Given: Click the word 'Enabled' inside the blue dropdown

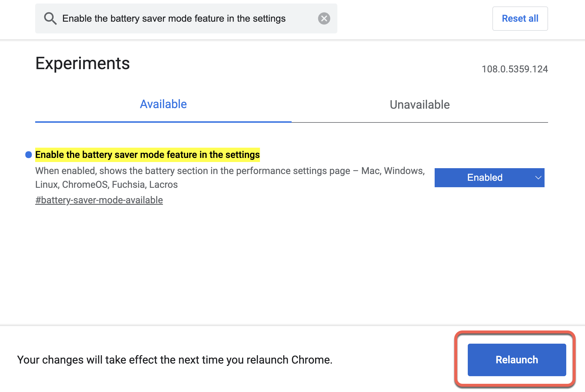Looking at the screenshot, I should tap(484, 178).
